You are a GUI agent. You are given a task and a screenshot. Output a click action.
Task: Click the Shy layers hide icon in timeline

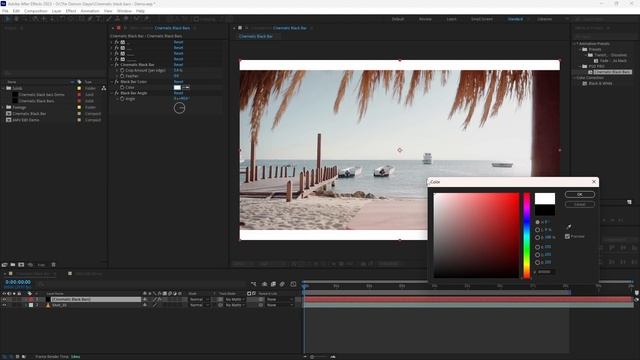[x=264, y=284]
